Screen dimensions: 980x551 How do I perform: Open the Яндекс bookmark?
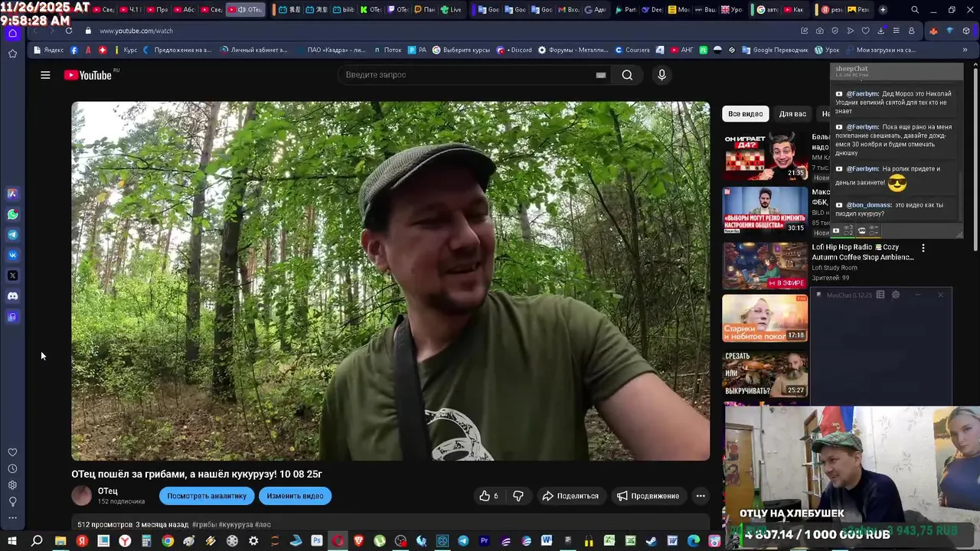coord(48,50)
